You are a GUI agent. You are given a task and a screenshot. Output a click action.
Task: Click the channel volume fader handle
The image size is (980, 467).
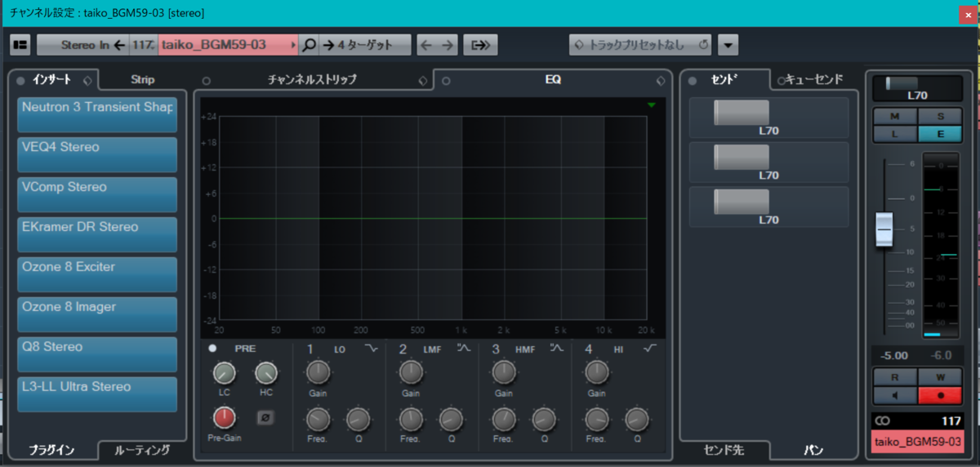click(884, 230)
